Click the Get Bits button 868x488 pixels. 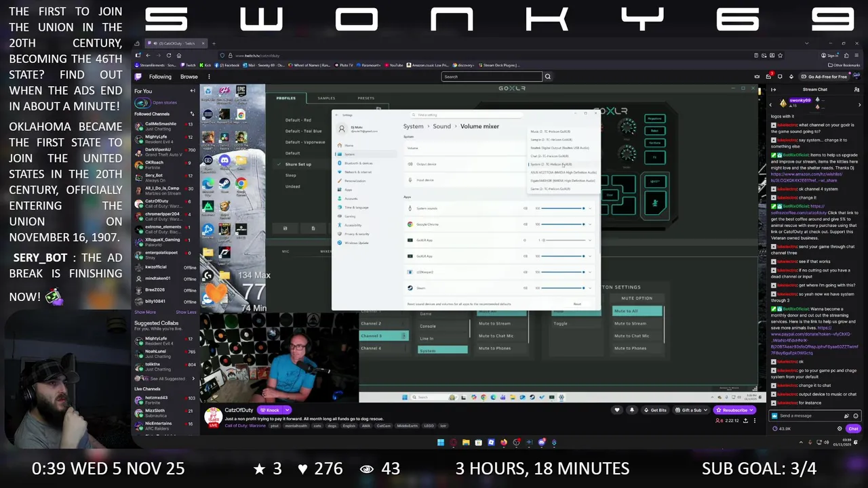point(656,410)
